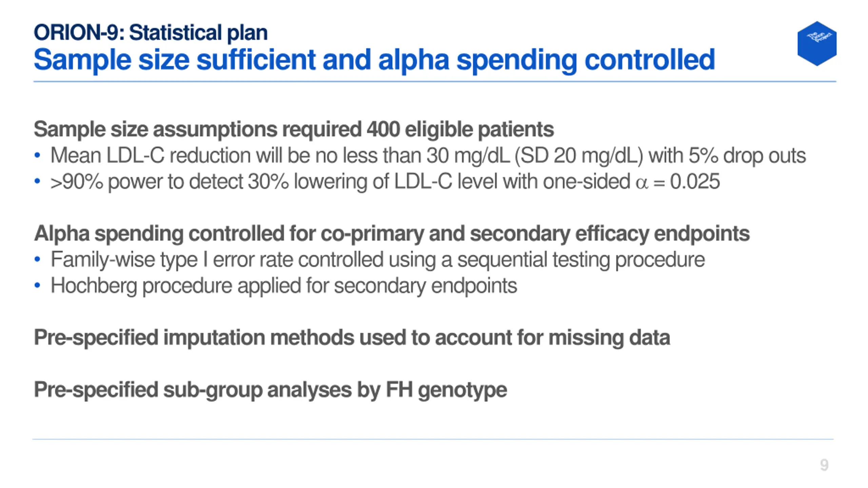The width and height of the screenshot is (868, 488).
Task: Click the blue bullet dot before >90% power
Action: point(37,182)
